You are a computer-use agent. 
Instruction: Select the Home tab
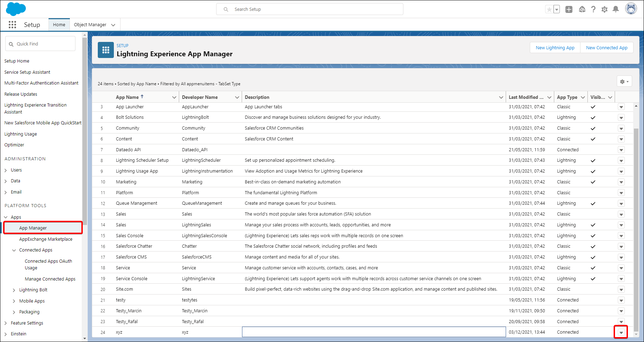tap(59, 25)
